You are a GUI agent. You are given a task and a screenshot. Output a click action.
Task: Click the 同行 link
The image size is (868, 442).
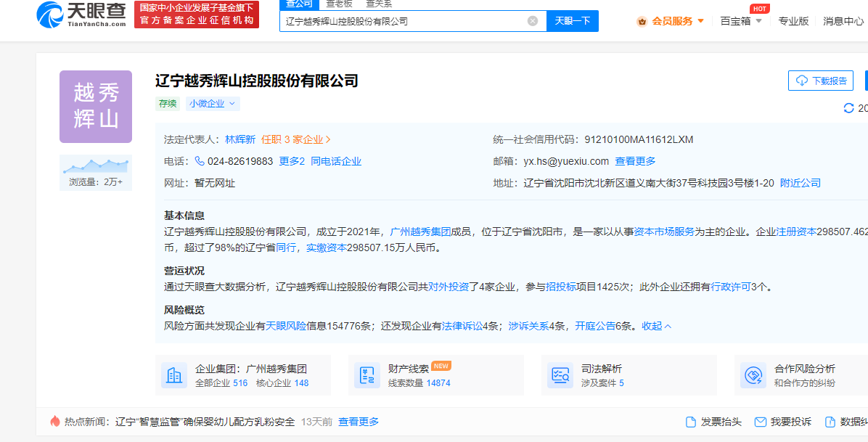(286, 247)
